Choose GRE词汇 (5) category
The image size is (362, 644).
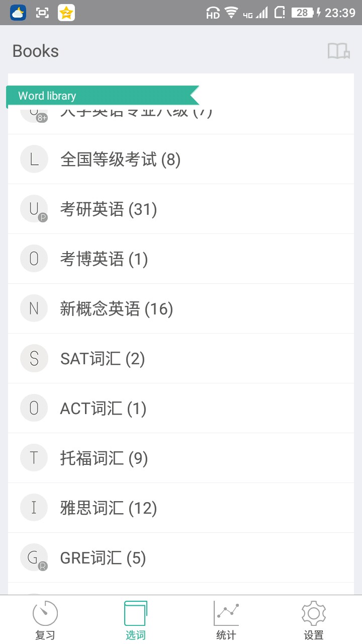[x=103, y=558]
